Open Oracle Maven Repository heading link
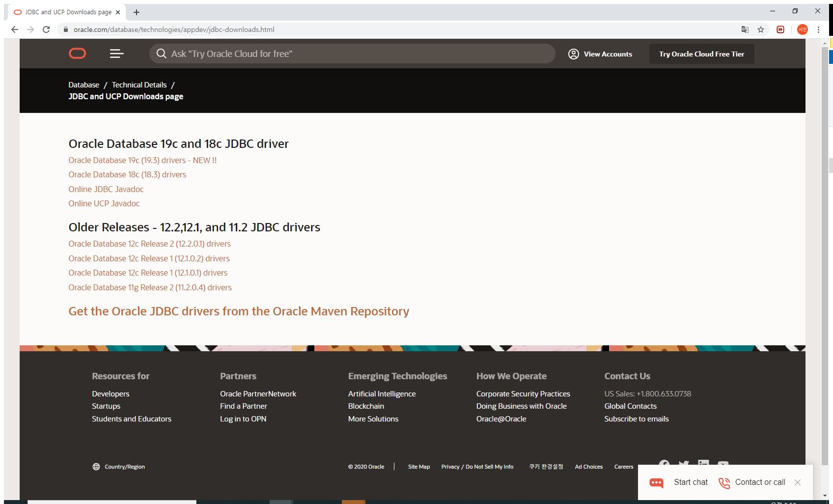This screenshot has width=833, height=504. [x=239, y=311]
